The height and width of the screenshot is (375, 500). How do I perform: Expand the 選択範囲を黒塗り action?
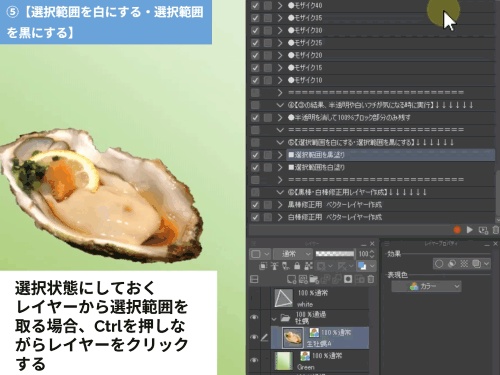(280, 155)
